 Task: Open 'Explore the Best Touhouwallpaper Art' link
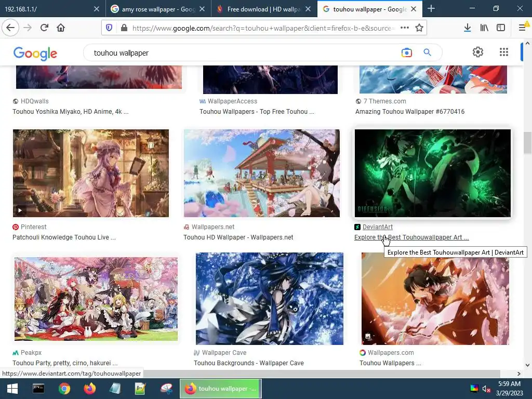pyautogui.click(x=411, y=237)
